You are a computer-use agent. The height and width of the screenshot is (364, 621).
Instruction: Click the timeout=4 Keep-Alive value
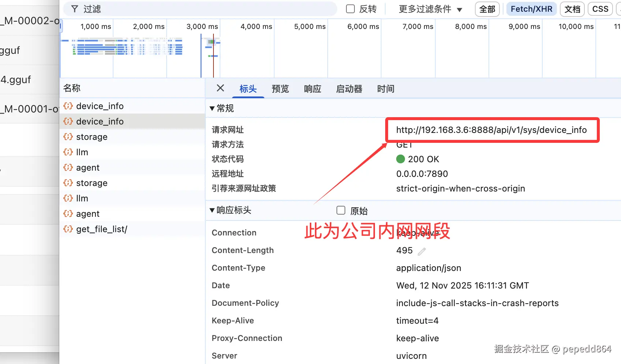(x=417, y=321)
